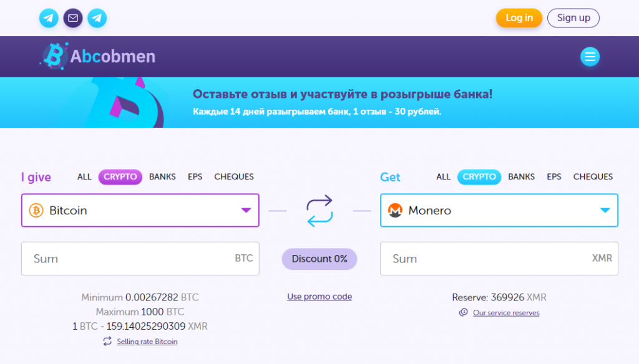
Task: Click the second Telegram chat icon
Action: tap(97, 17)
